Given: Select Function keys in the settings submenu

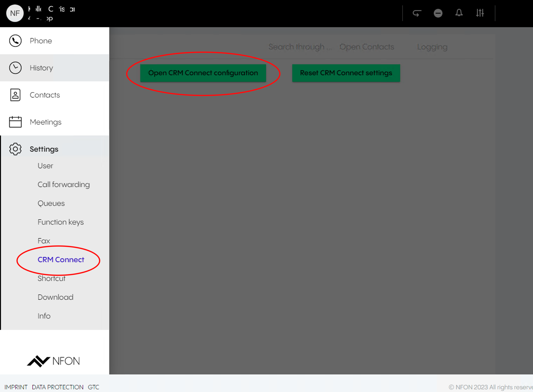Looking at the screenshot, I should 61,222.
